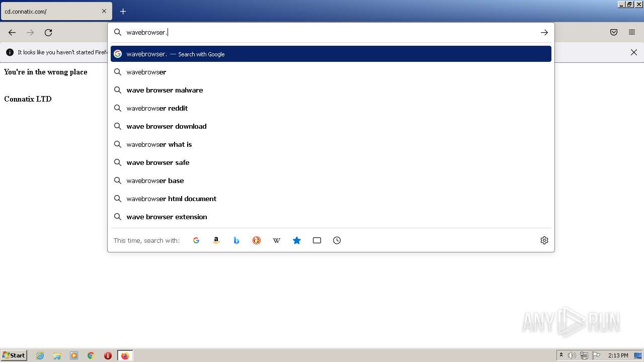Search this time with Bing
The height and width of the screenshot is (362, 644).
(236, 240)
